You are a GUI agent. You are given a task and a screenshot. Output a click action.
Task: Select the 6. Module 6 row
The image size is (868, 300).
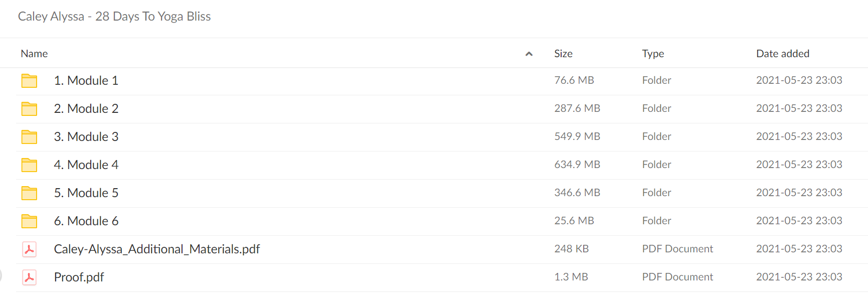pyautogui.click(x=442, y=221)
